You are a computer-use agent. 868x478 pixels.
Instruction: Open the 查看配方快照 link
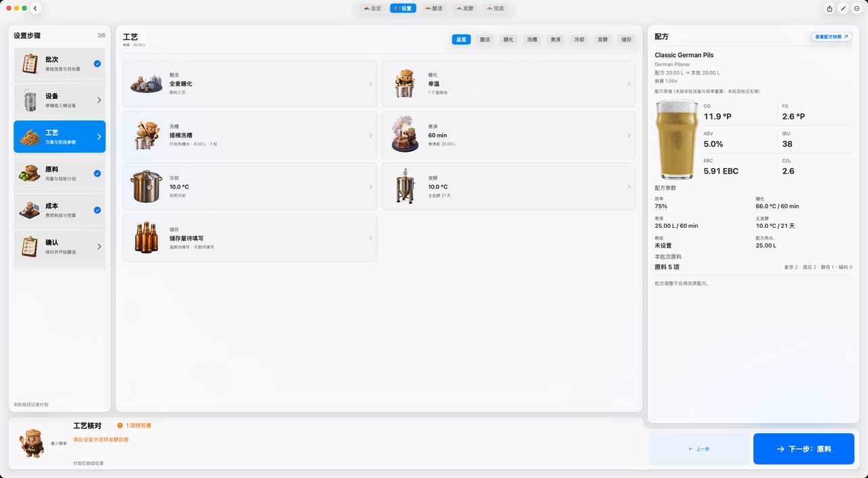coord(831,37)
